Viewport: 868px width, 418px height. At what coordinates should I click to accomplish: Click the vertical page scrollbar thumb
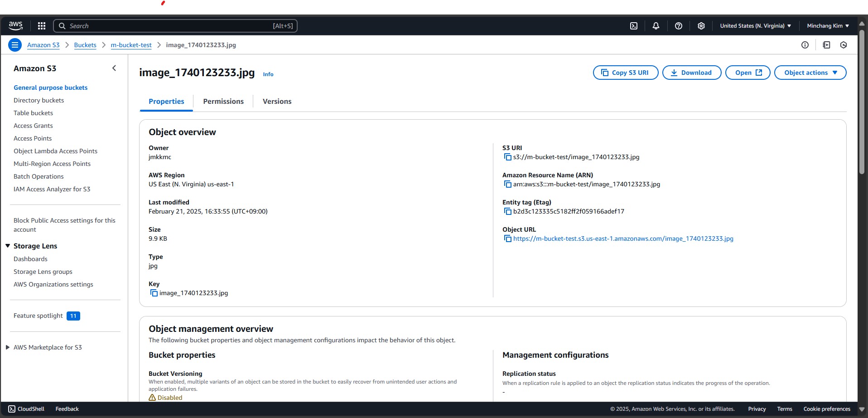863,102
